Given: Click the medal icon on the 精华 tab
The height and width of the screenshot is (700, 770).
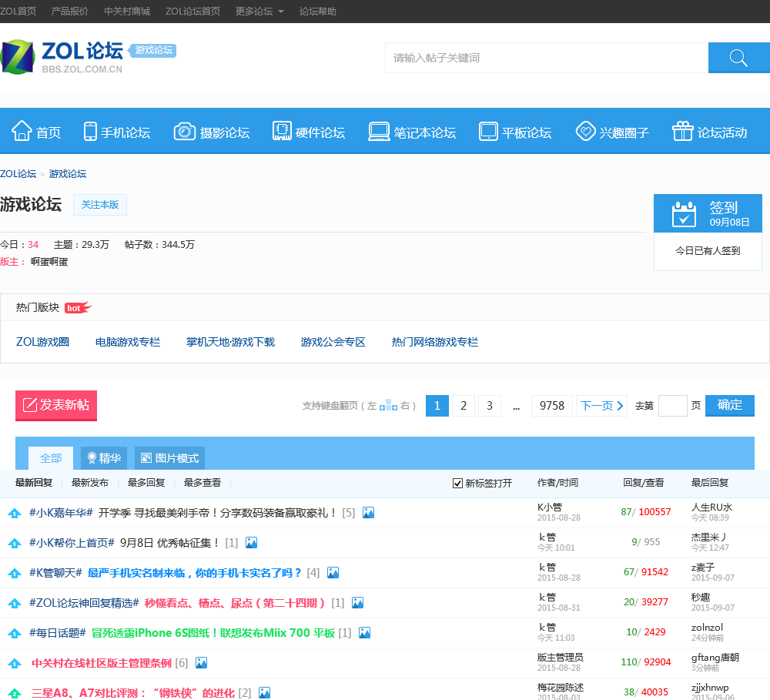Looking at the screenshot, I should click(x=92, y=458).
